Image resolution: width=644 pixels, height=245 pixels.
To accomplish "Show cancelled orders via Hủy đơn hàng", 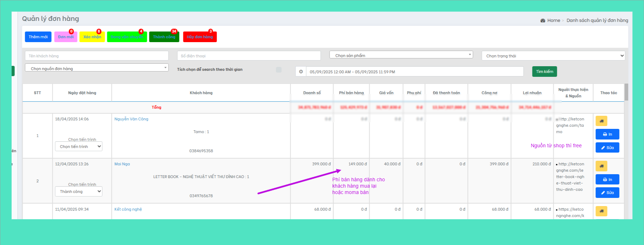I will (200, 37).
